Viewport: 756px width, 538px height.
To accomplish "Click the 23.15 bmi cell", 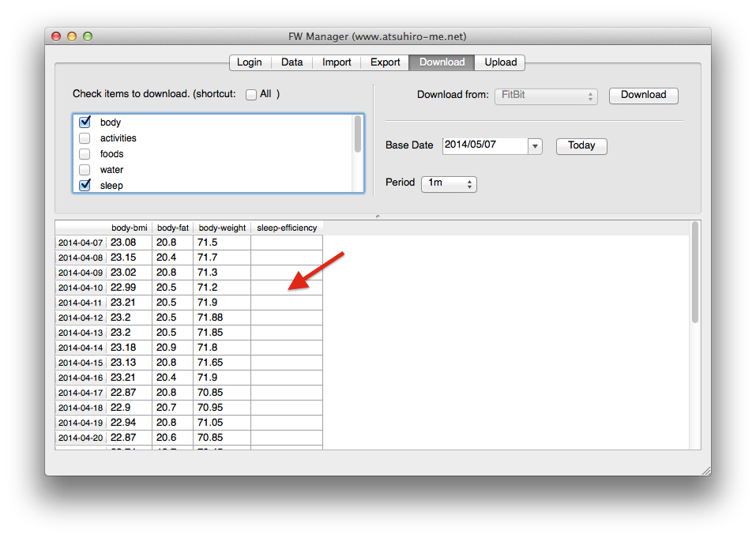I will 130,258.
